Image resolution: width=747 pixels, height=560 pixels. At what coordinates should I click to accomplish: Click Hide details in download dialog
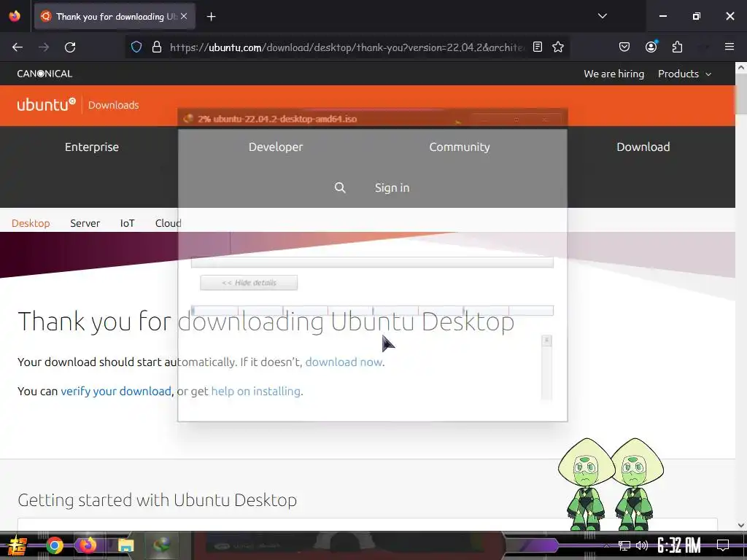coord(249,283)
